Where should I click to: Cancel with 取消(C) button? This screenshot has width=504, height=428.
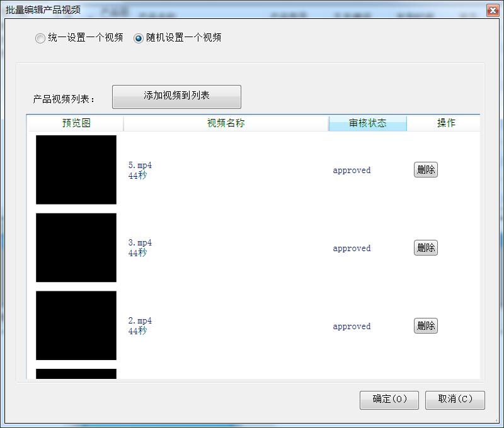[x=455, y=400]
